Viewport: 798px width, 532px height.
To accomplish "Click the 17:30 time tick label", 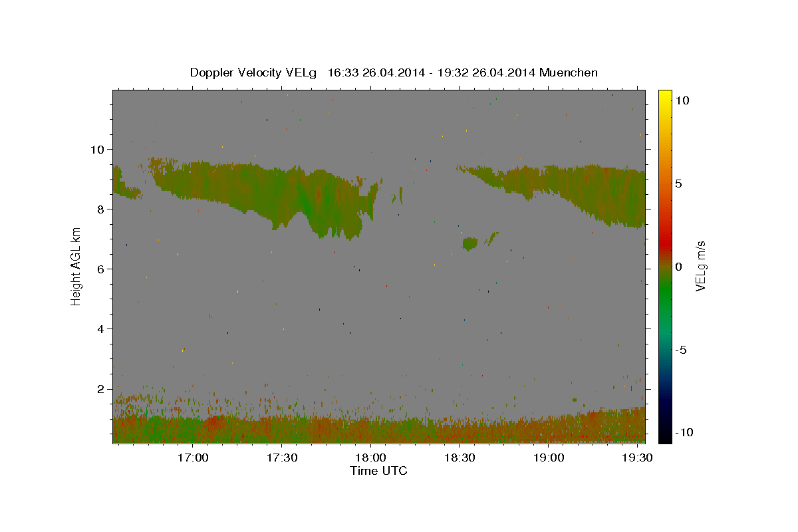I will [x=283, y=458].
